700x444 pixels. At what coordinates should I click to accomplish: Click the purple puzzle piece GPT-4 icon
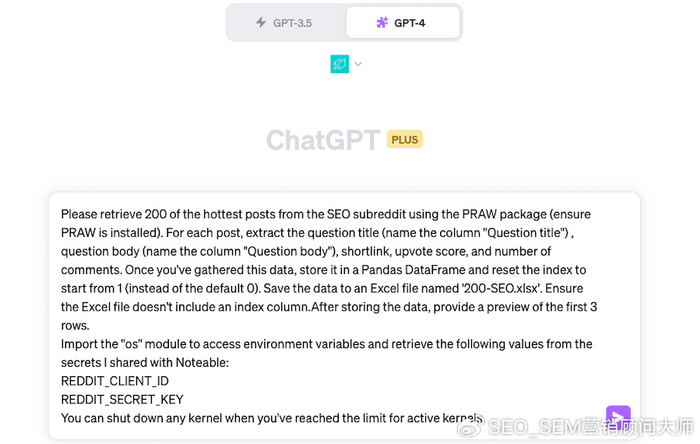click(382, 22)
